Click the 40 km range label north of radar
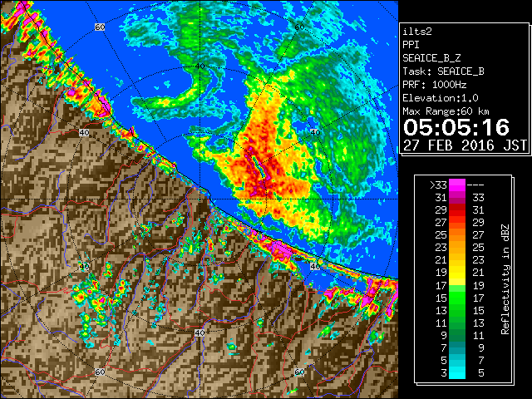This screenshot has height=399, width=532. (199, 66)
